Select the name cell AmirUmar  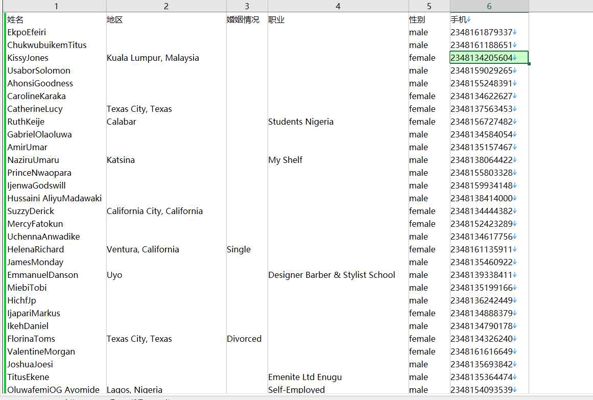(x=56, y=147)
